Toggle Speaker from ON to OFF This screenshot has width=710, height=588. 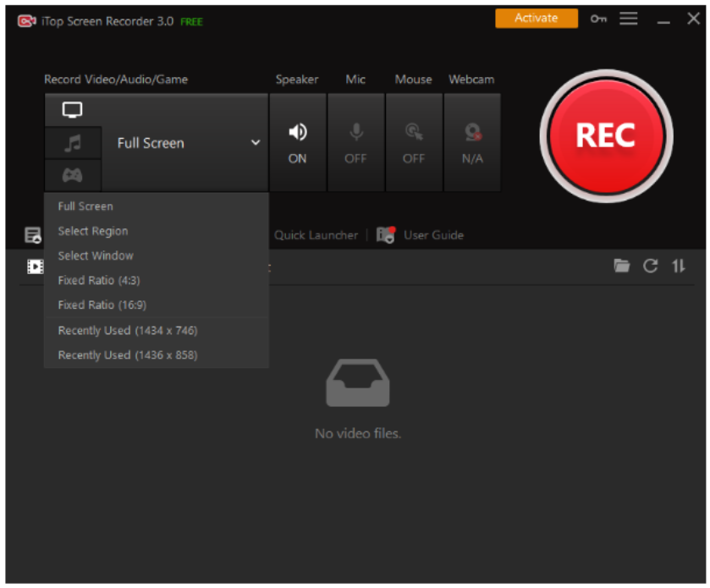[297, 142]
